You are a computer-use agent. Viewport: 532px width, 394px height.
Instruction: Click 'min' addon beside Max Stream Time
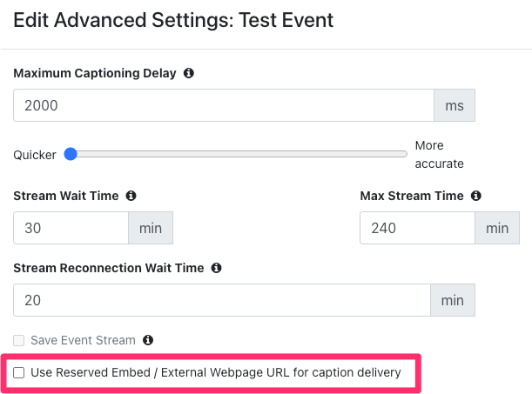(497, 228)
